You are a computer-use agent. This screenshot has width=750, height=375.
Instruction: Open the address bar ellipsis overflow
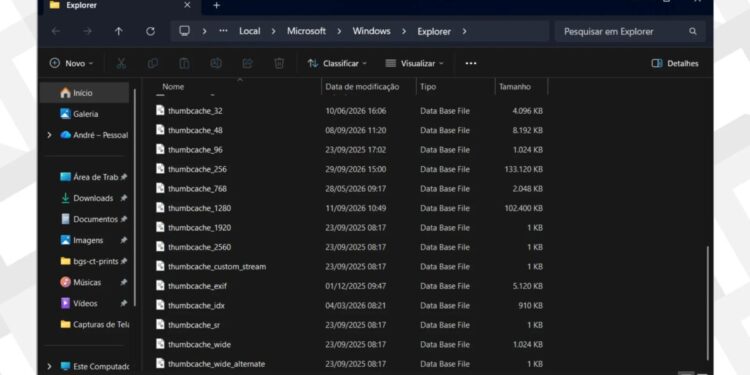point(223,31)
